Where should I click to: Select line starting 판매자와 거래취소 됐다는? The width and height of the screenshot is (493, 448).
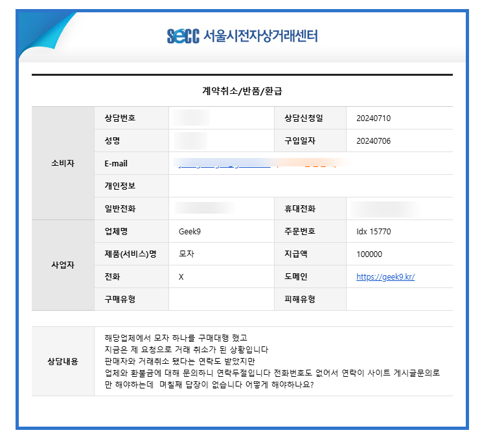(179, 361)
